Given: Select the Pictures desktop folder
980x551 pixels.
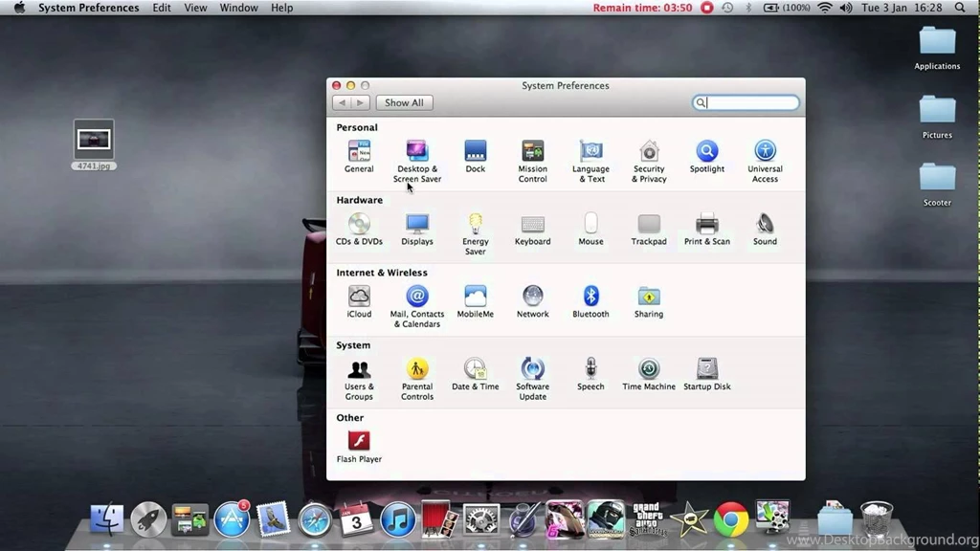Looking at the screenshot, I should [x=937, y=117].
